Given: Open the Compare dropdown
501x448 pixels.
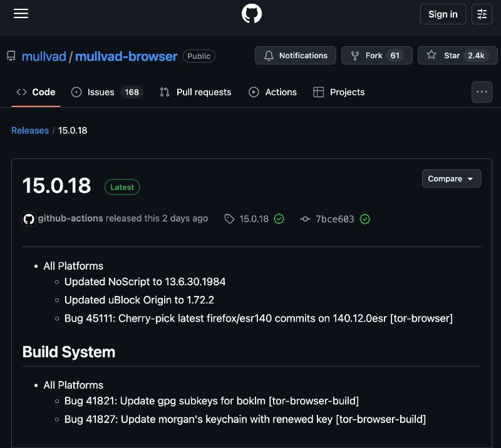Looking at the screenshot, I should pos(451,178).
